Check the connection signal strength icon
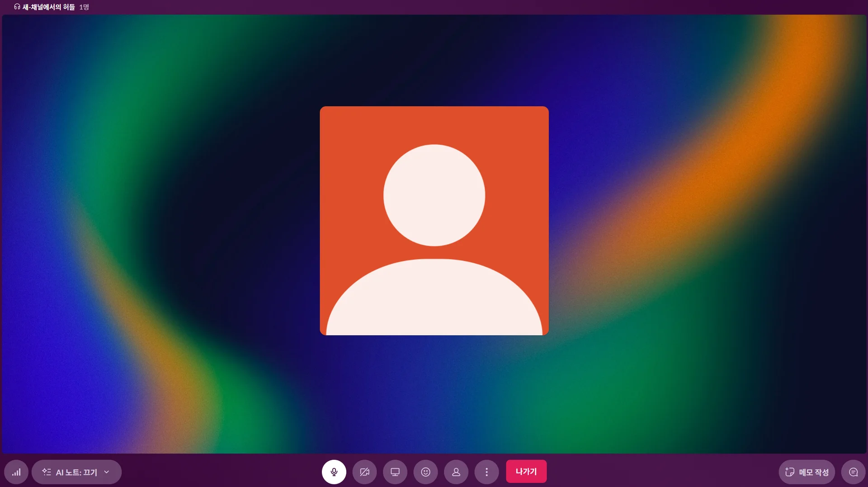 16,472
